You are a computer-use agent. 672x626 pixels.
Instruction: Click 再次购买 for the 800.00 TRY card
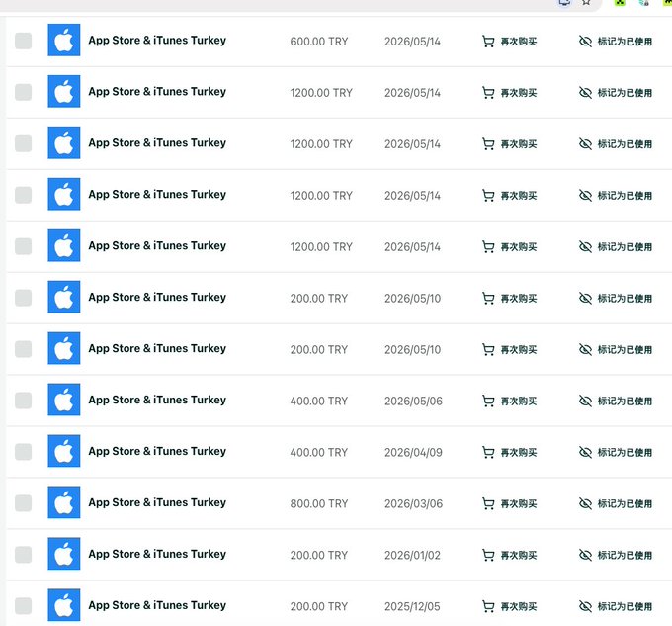click(510, 503)
